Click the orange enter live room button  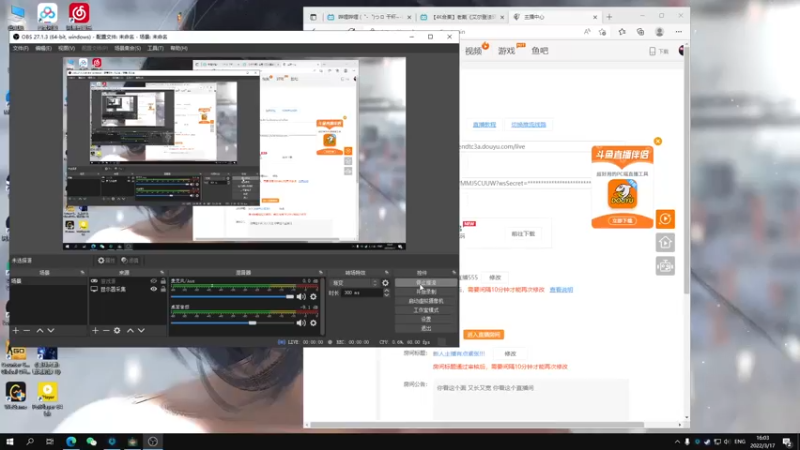tap(484, 335)
